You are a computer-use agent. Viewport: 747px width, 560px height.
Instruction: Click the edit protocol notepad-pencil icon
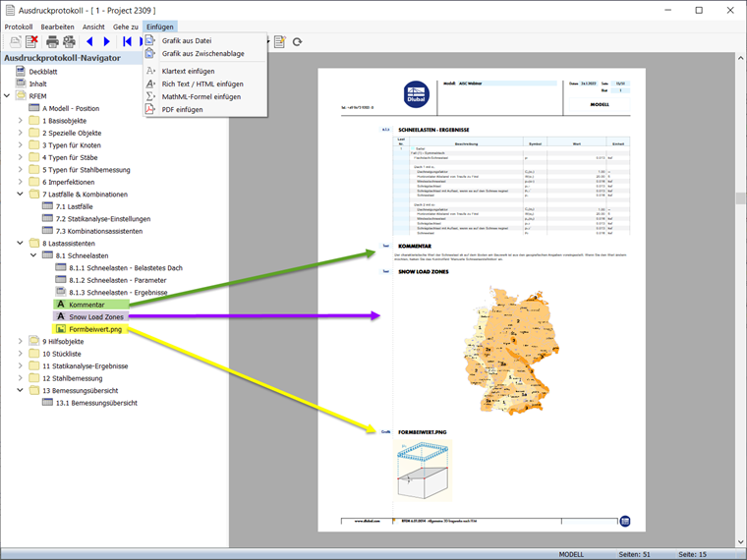[x=280, y=42]
